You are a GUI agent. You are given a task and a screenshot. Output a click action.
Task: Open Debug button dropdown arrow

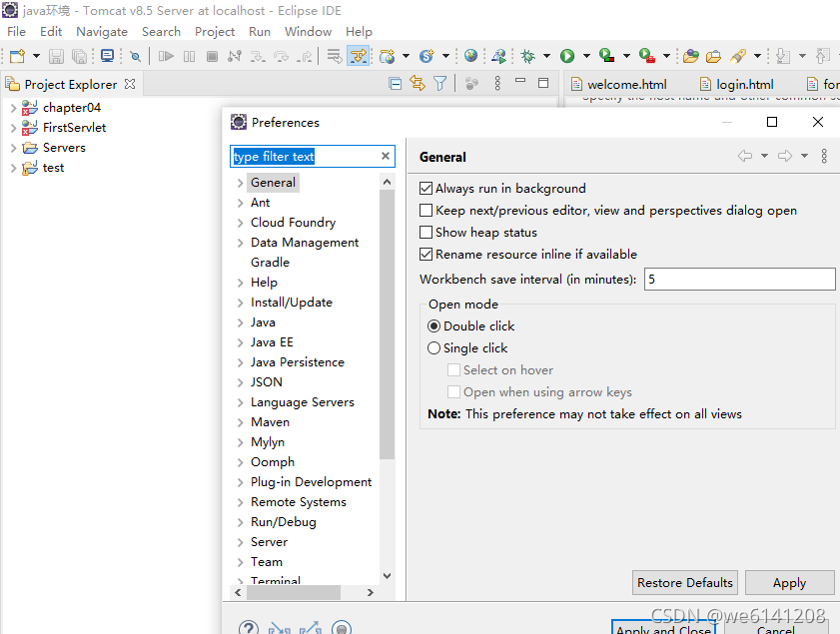pos(546,56)
